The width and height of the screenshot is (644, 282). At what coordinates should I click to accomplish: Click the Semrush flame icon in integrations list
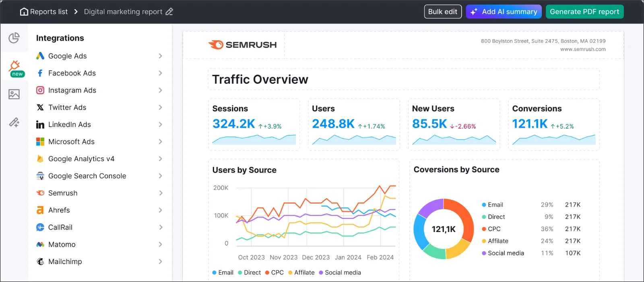click(x=40, y=193)
